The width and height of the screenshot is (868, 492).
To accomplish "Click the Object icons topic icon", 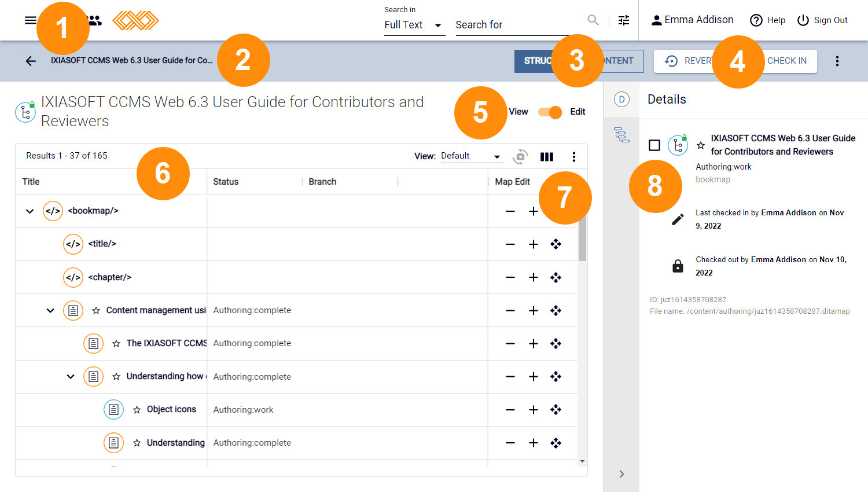I will point(113,410).
